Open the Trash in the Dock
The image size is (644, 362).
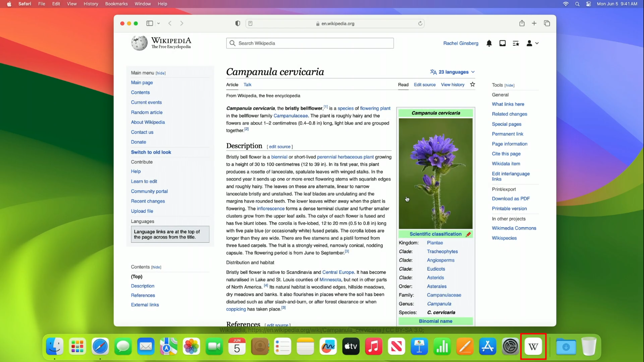pyautogui.click(x=588, y=347)
